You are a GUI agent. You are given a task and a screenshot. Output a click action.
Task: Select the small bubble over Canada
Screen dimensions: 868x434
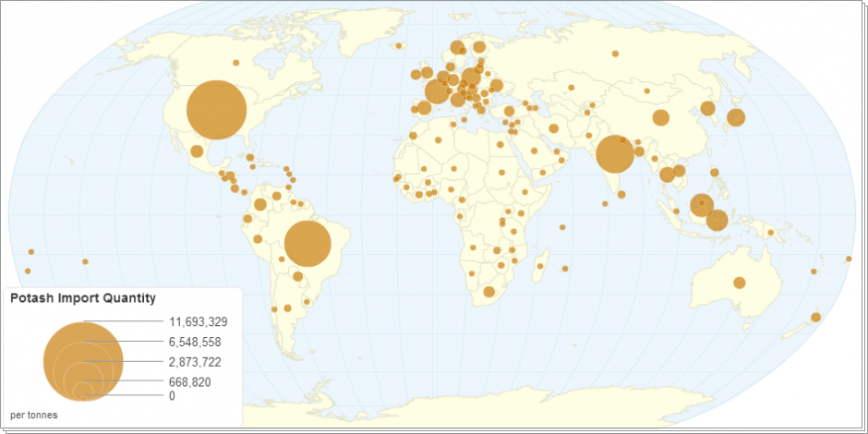coord(235,63)
